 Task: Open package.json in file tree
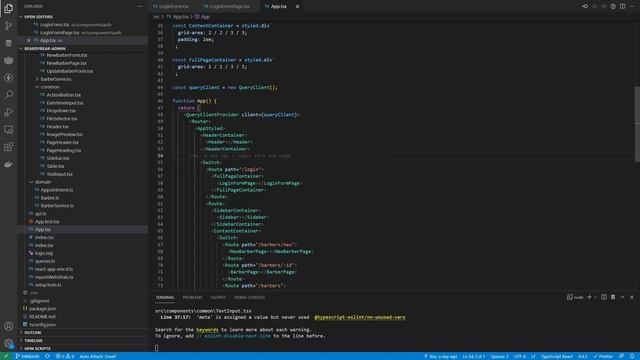click(x=42, y=309)
